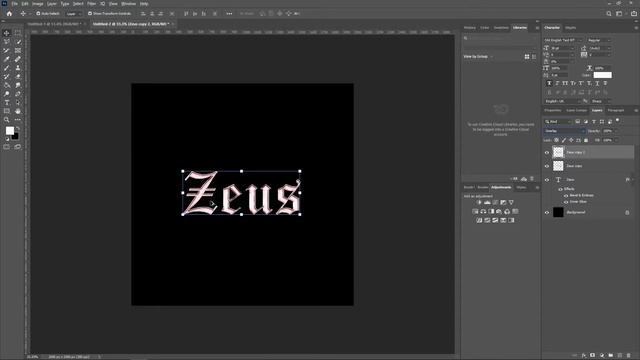Switch to the Paragraph tab
Viewport: 640px width, 360px height.
616,110
